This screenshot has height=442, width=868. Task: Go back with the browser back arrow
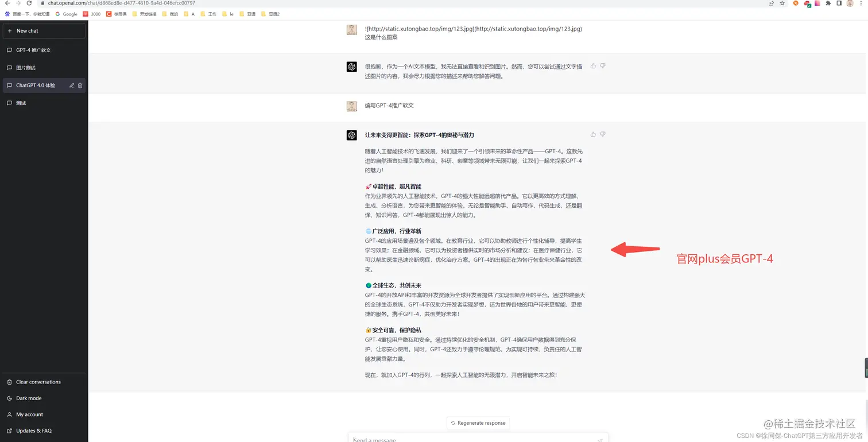7,3
